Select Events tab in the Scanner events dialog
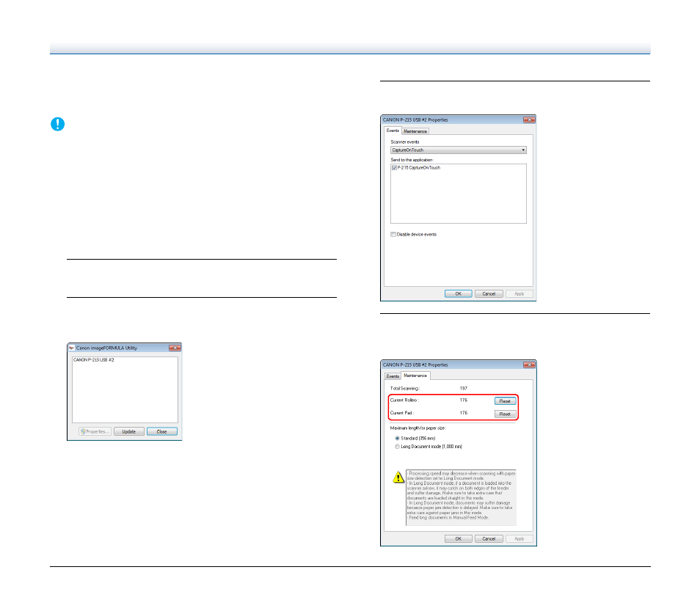The height and width of the screenshot is (600, 700). [x=393, y=131]
